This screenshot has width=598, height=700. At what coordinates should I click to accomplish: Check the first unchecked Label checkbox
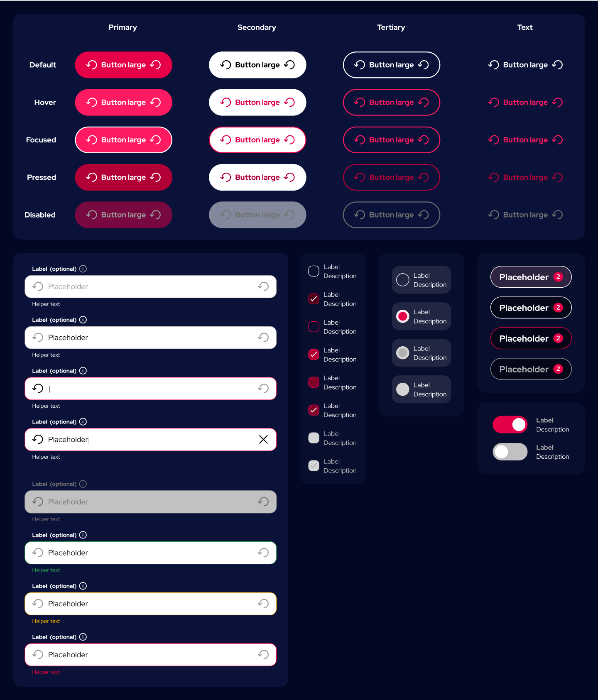[314, 271]
